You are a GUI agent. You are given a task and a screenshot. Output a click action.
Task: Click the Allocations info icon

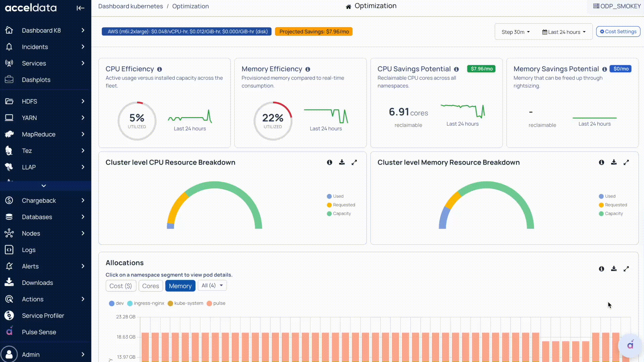point(601,269)
